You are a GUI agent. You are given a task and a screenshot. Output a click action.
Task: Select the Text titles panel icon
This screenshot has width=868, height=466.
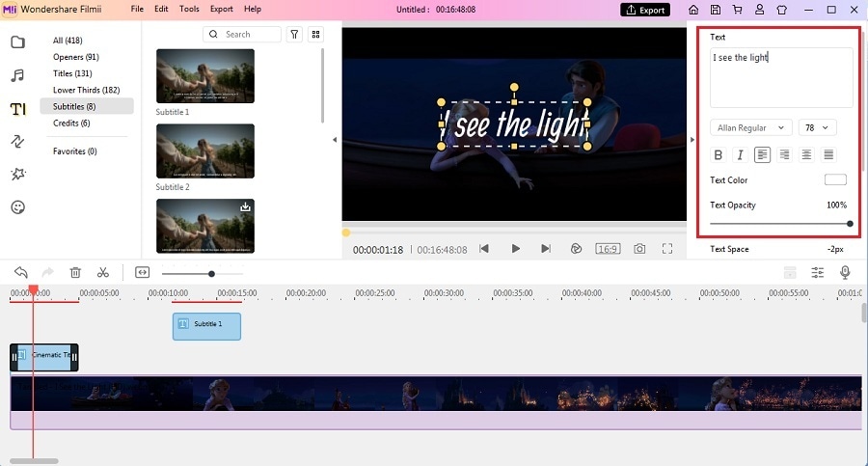(x=17, y=109)
